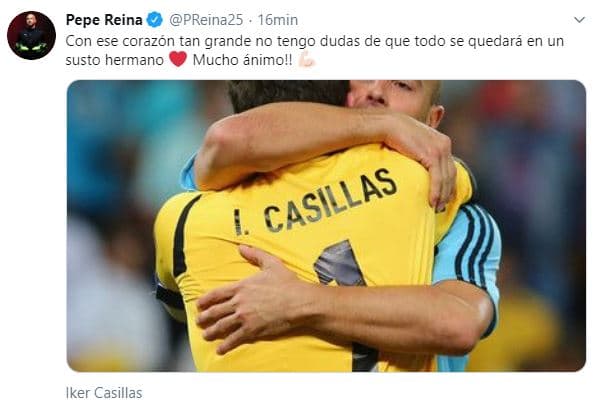The image size is (595, 416).
Task: Click the blue verified badge
Action: click(155, 20)
